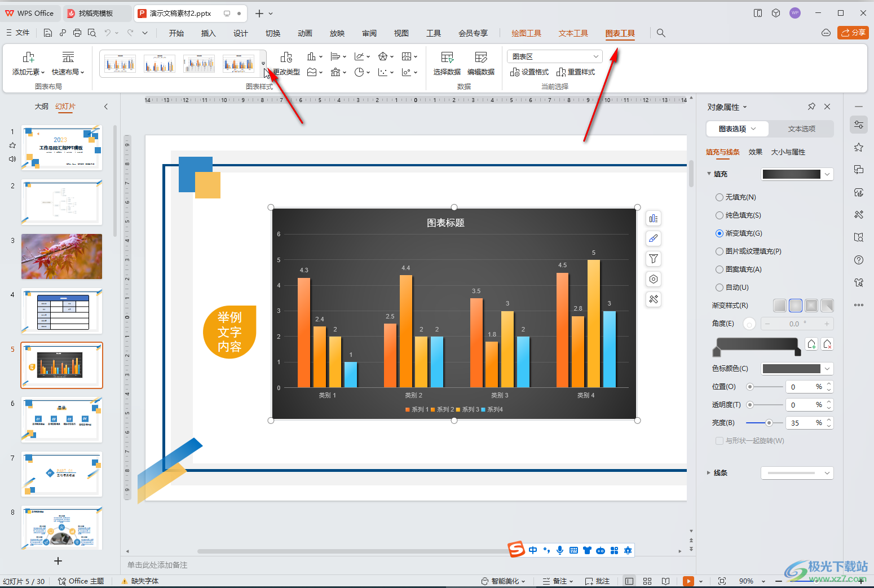Click Smart Beautify (智能美化) in status bar
Image resolution: width=874 pixels, height=588 pixels.
coord(503,581)
